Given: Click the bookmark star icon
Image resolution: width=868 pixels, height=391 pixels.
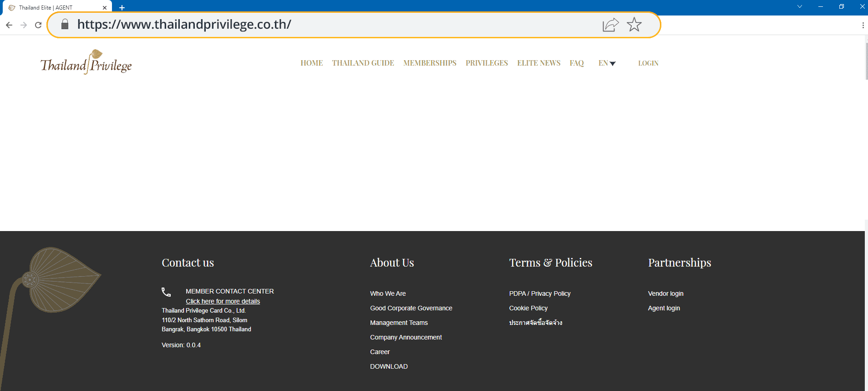Looking at the screenshot, I should pyautogui.click(x=634, y=25).
